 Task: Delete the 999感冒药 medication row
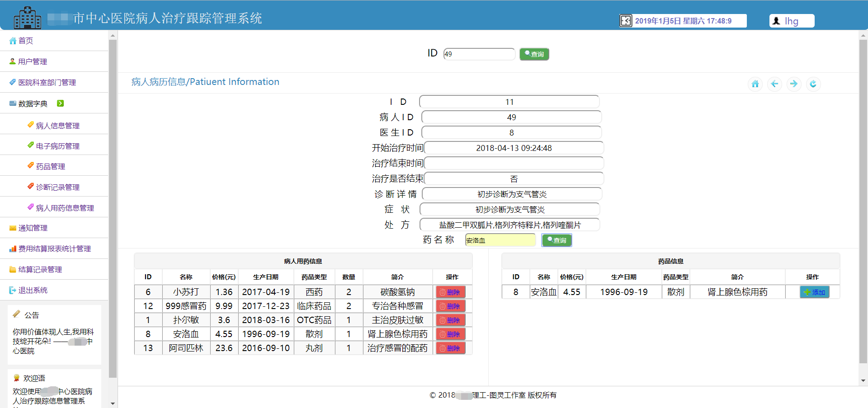click(450, 306)
